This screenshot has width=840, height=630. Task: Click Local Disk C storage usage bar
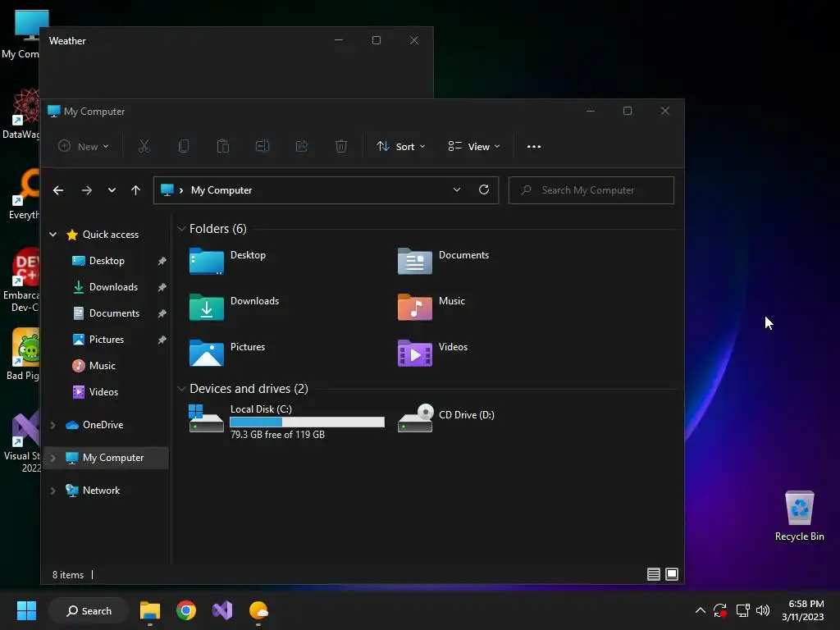307,422
